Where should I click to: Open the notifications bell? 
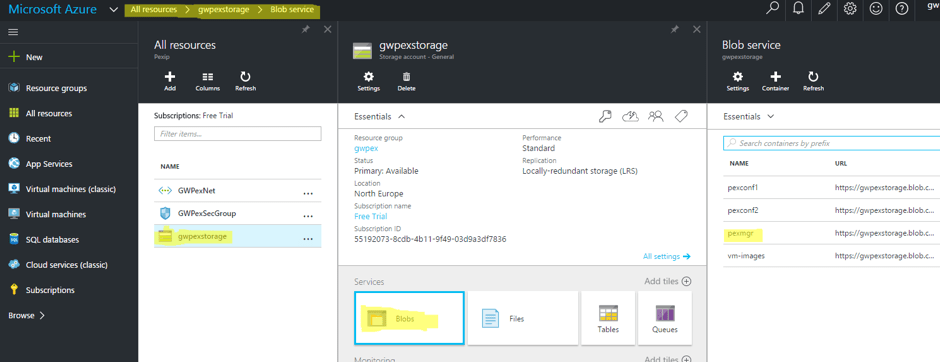coord(799,9)
